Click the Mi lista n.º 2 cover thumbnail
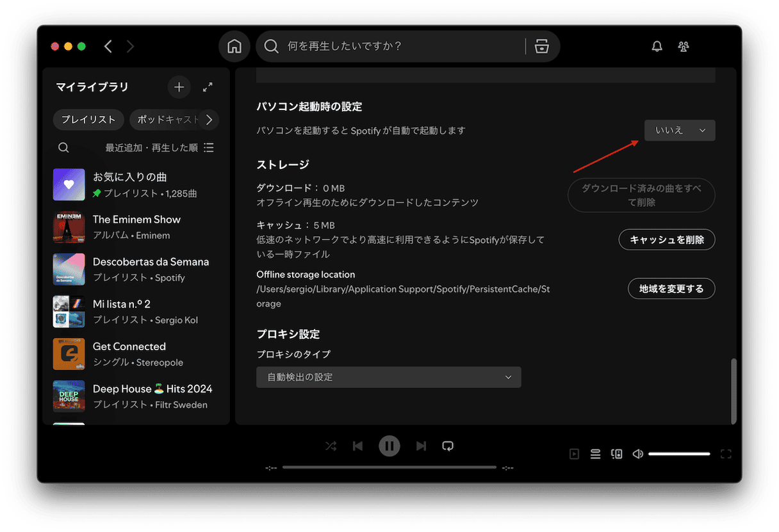779x532 pixels. (69, 312)
